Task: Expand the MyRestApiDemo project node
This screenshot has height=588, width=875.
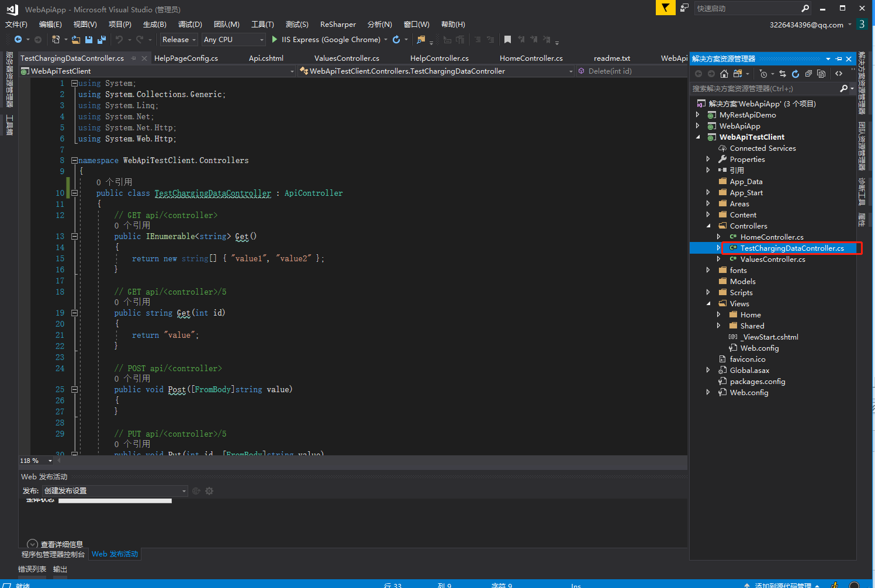Action: click(x=698, y=115)
